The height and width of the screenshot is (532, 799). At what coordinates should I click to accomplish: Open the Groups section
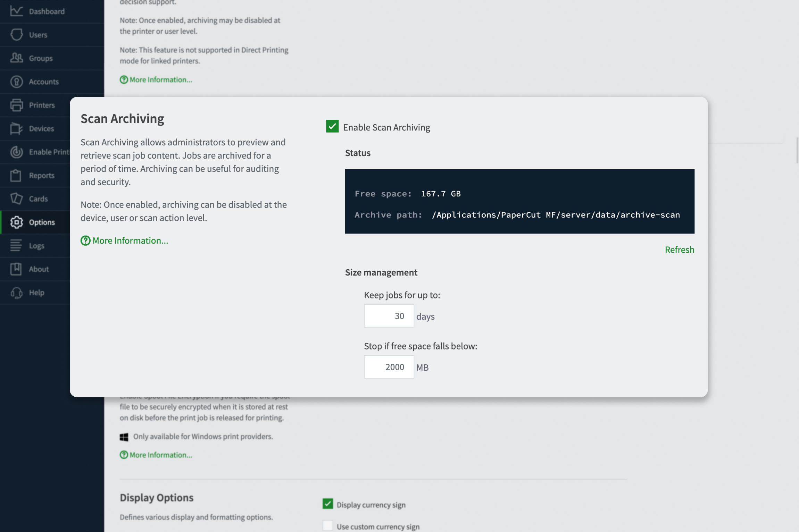tap(41, 58)
